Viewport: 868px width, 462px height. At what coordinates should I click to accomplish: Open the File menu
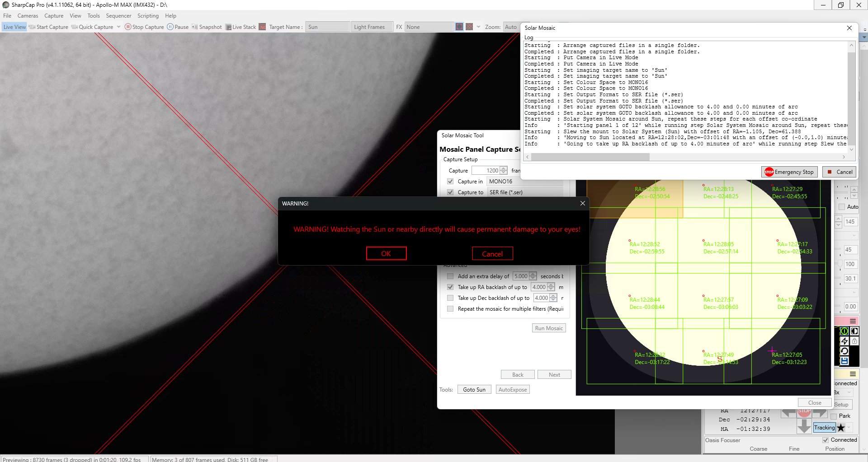point(7,16)
